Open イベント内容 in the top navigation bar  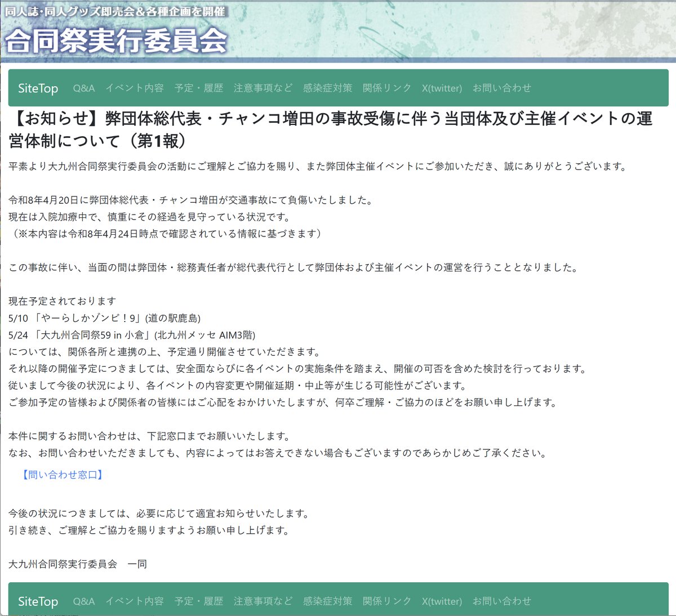tap(135, 88)
